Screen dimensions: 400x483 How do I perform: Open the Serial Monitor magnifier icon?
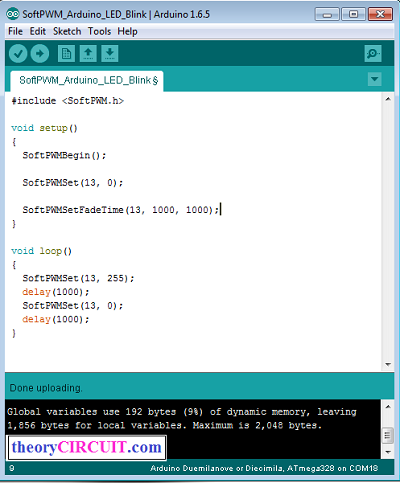point(373,53)
